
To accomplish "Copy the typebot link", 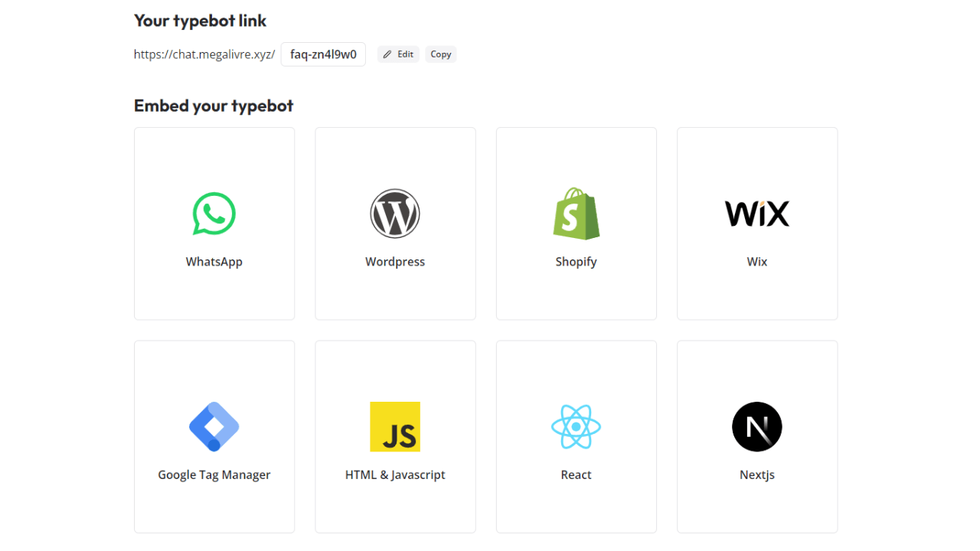I will click(441, 54).
